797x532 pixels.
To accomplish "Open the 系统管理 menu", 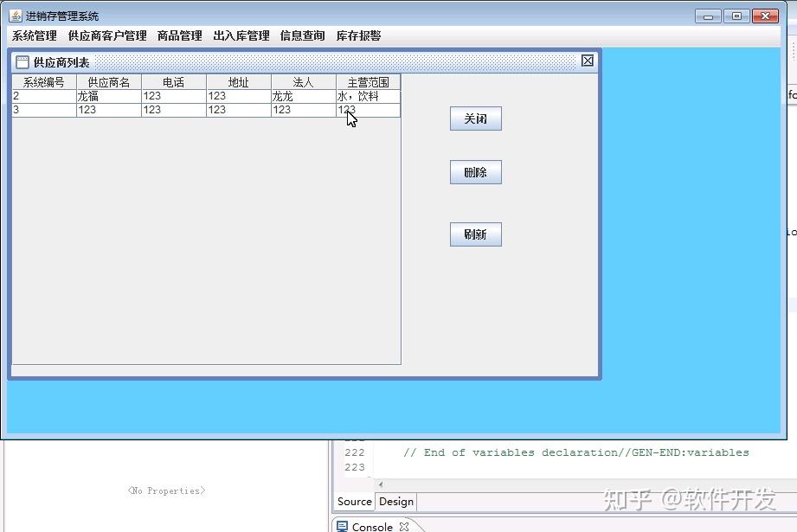I will tap(33, 35).
